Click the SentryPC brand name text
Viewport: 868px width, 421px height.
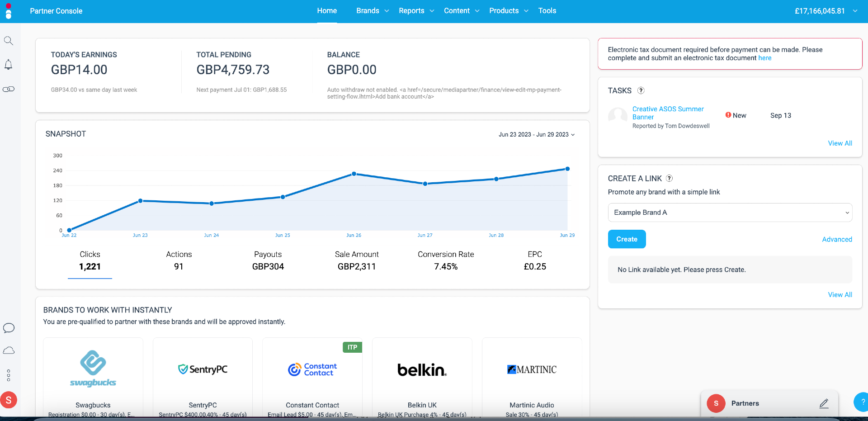[x=203, y=405]
